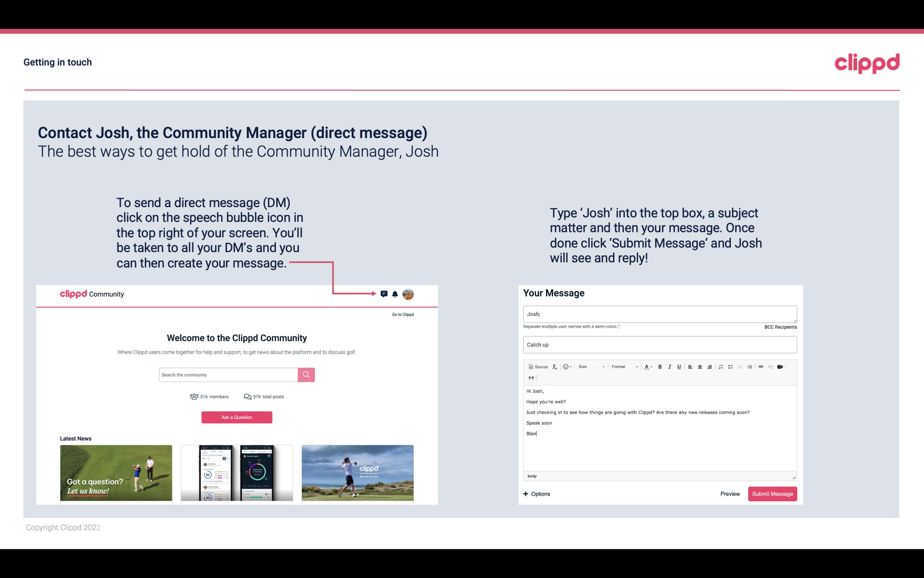
Task: Click the Preview button
Action: (x=729, y=494)
